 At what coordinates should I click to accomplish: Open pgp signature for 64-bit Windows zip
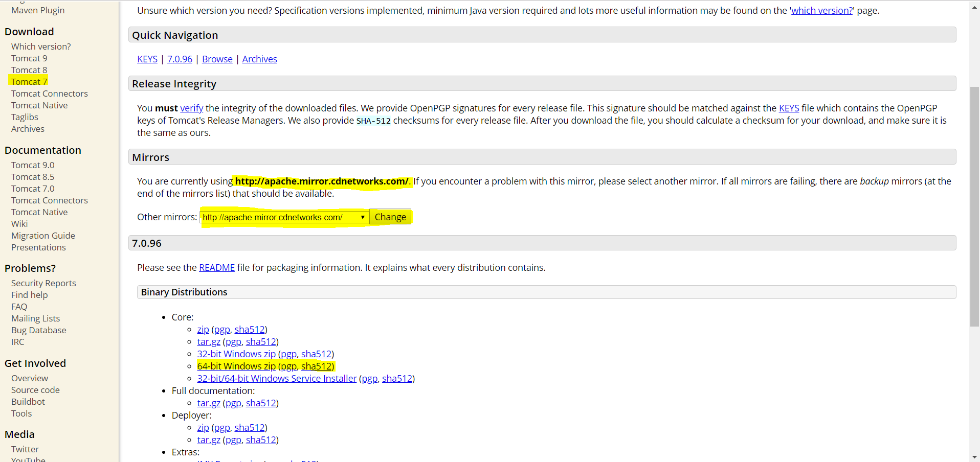(288, 366)
